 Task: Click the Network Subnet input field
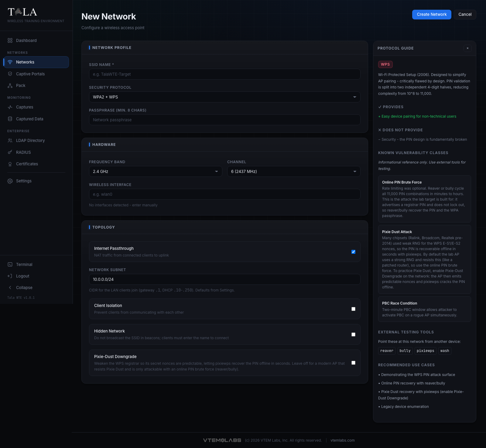coord(224,279)
